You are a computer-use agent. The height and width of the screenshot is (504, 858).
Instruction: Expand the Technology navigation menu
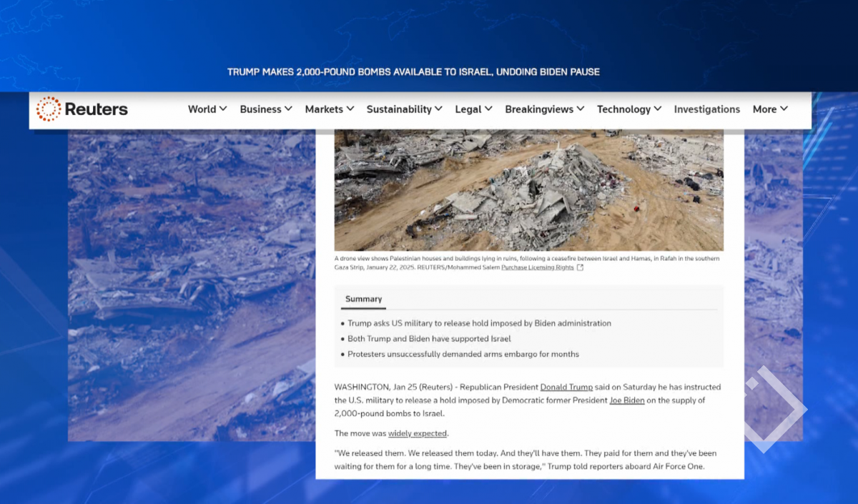(x=629, y=109)
